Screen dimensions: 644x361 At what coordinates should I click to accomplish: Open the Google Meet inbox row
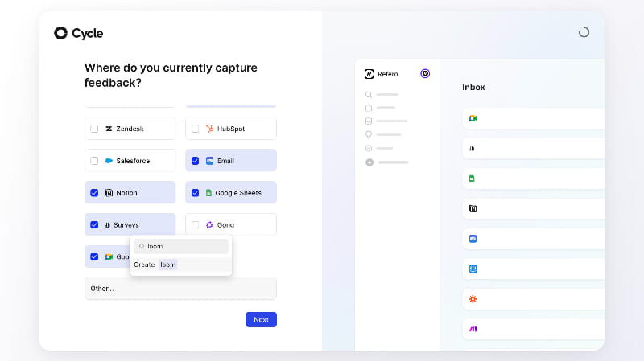click(533, 118)
